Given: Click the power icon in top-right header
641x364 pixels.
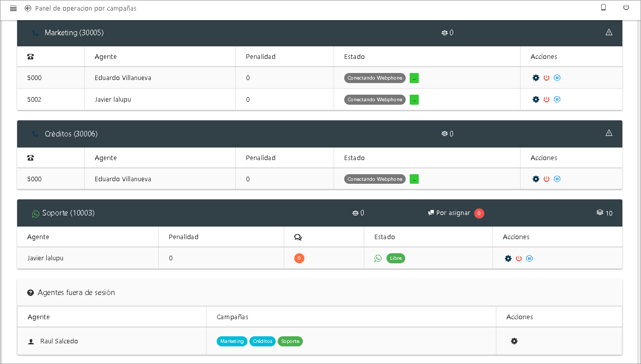Looking at the screenshot, I should click(626, 8).
